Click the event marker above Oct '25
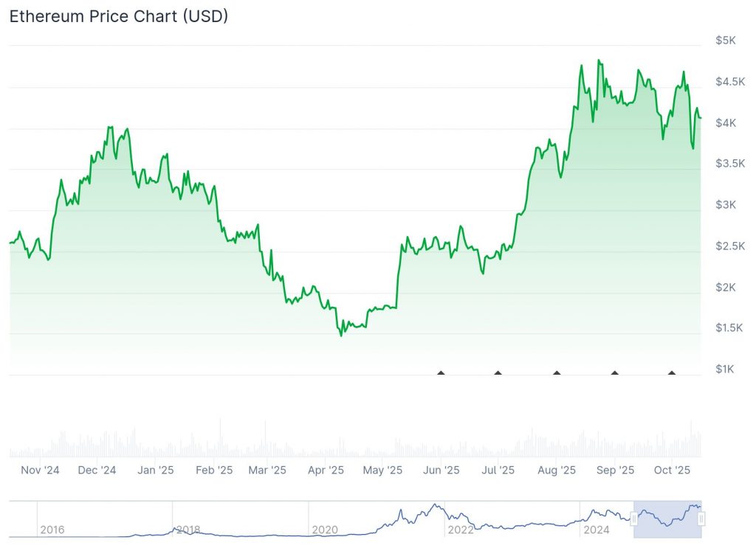The height and width of the screenshot is (551, 756). (672, 373)
